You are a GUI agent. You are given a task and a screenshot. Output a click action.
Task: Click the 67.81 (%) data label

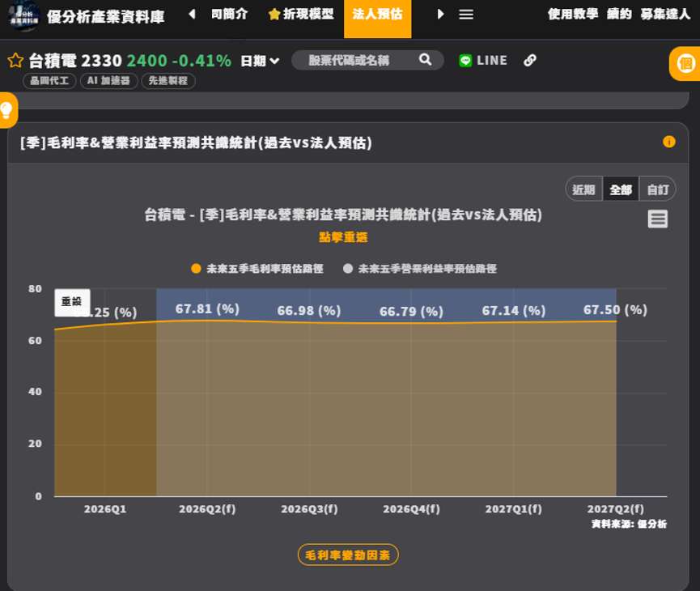(x=207, y=308)
